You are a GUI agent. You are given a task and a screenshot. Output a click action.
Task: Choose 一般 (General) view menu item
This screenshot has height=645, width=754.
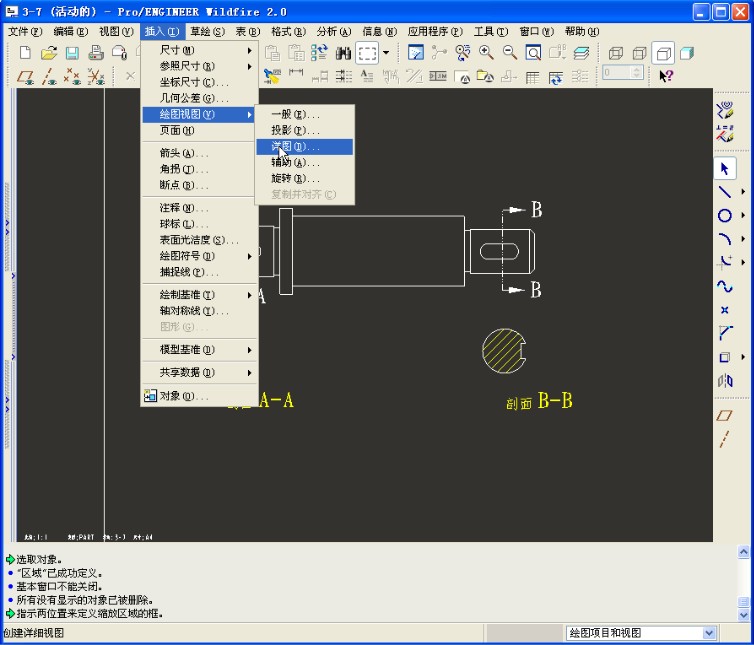304,114
